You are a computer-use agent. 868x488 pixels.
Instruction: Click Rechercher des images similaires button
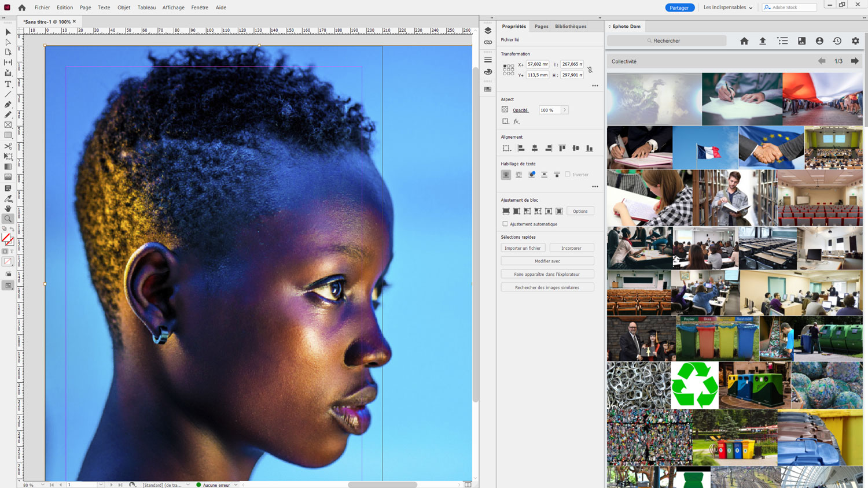547,287
